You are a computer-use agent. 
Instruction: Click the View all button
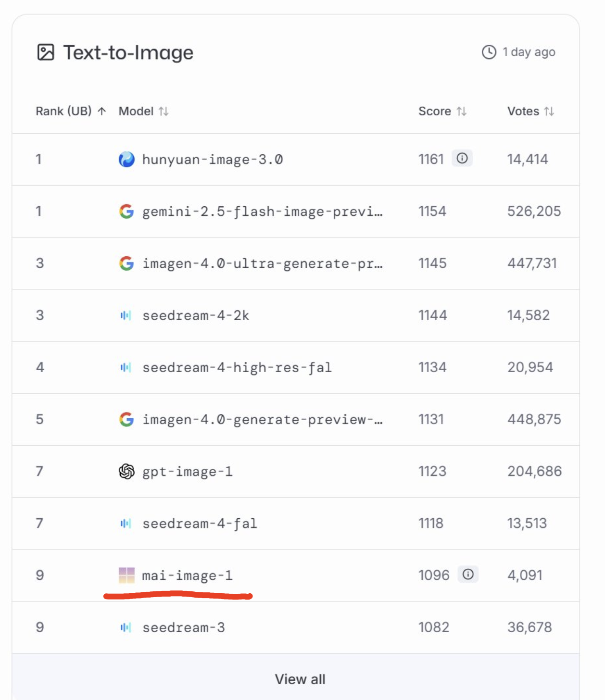[300, 679]
